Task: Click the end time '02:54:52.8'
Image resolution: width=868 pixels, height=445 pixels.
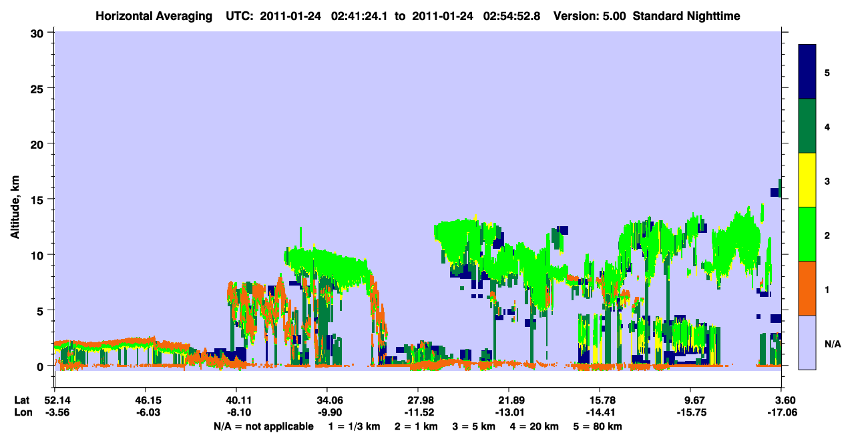Action: (x=512, y=15)
